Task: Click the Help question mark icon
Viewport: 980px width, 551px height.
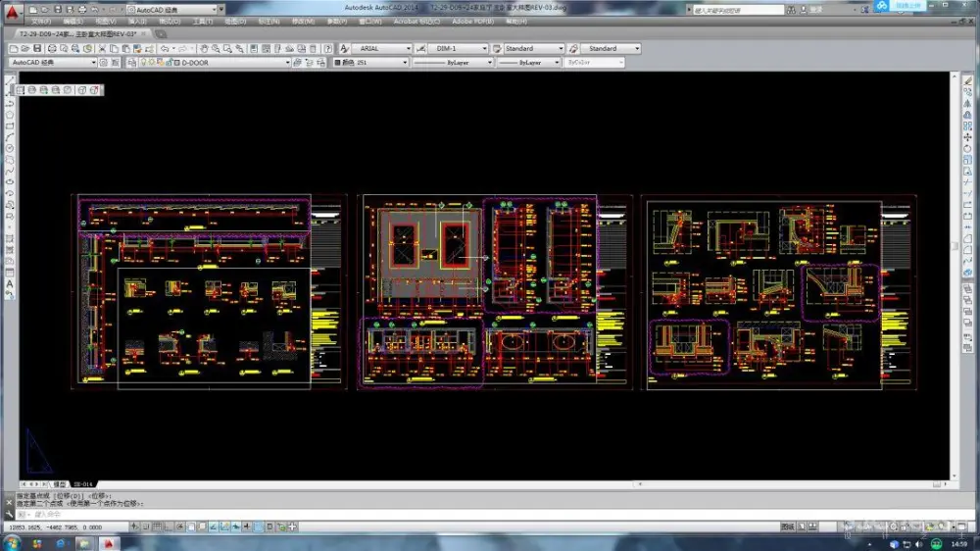Action: click(x=327, y=48)
